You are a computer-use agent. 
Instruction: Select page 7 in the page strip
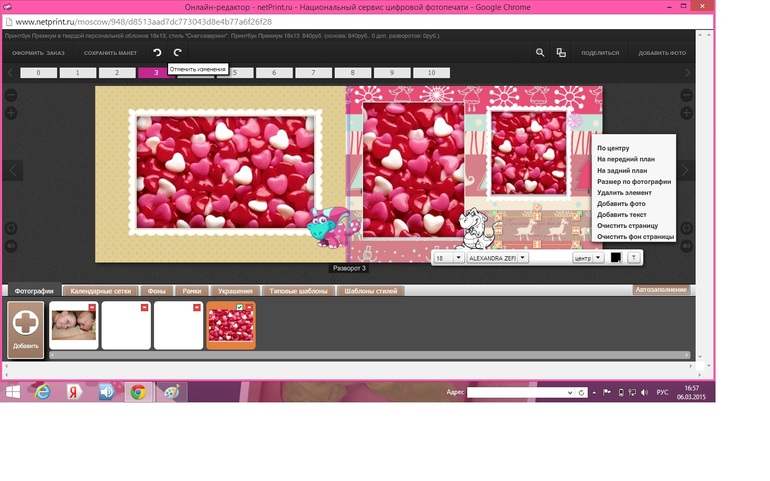(312, 73)
